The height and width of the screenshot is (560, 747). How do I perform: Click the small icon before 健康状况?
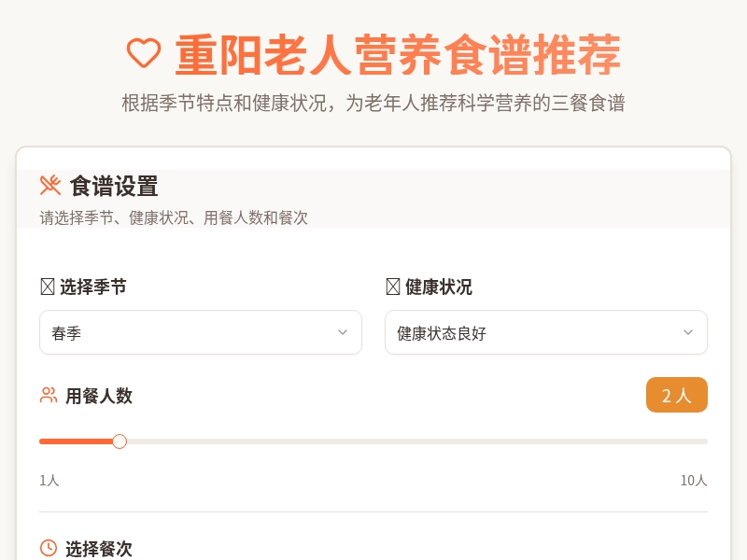pos(392,287)
